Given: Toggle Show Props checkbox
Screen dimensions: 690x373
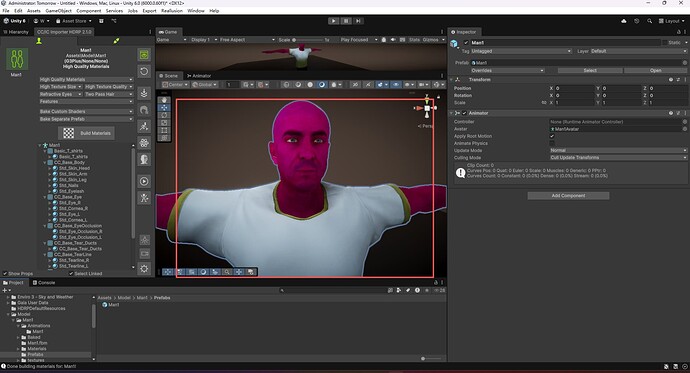Looking at the screenshot, I should [x=5, y=274].
